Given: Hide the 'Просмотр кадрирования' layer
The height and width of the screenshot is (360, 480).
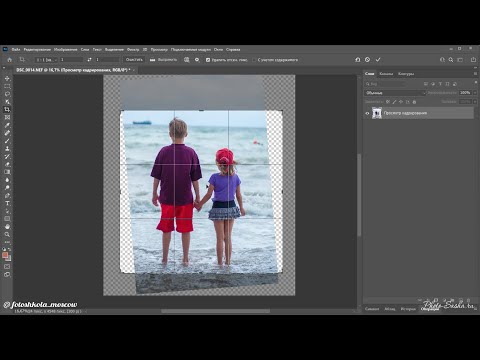Looking at the screenshot, I should click(367, 113).
